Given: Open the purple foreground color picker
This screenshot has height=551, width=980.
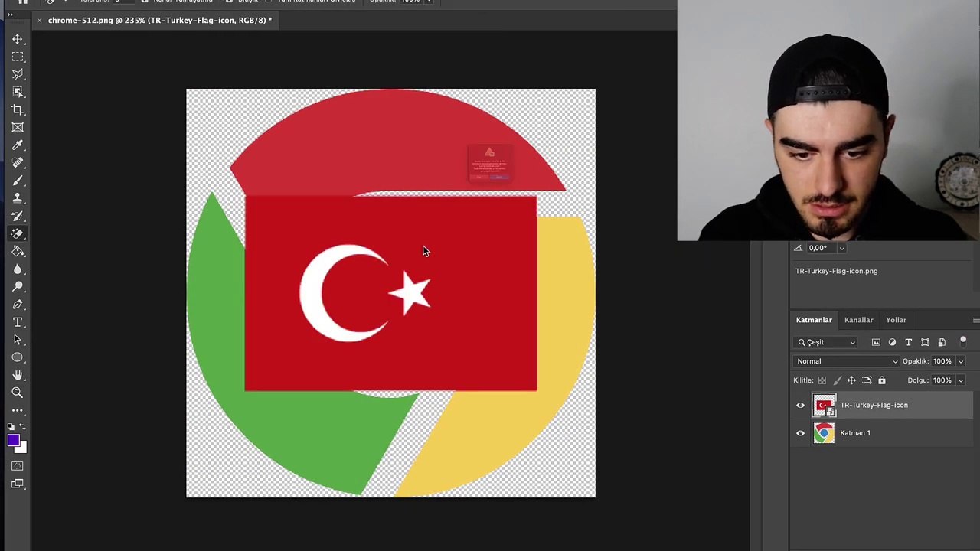Looking at the screenshot, I should [x=12, y=440].
